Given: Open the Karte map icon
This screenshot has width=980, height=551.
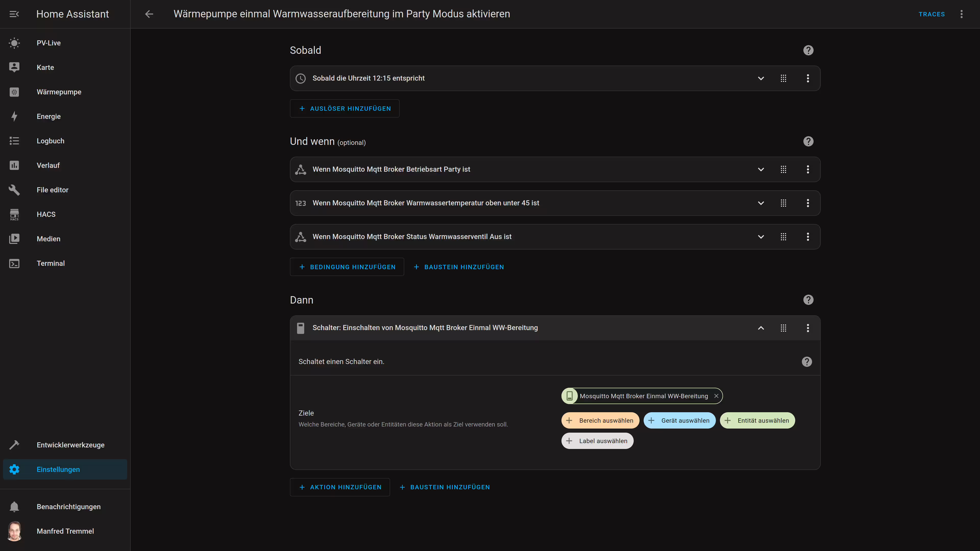Looking at the screenshot, I should 14,67.
